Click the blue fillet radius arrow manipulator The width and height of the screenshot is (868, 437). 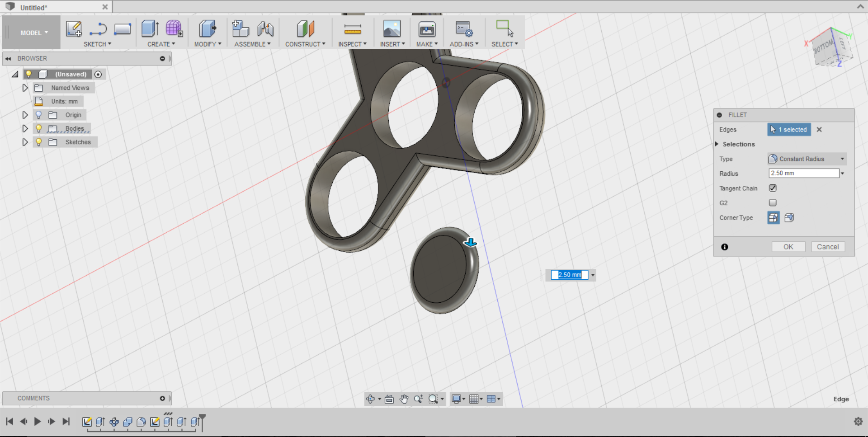[470, 242]
